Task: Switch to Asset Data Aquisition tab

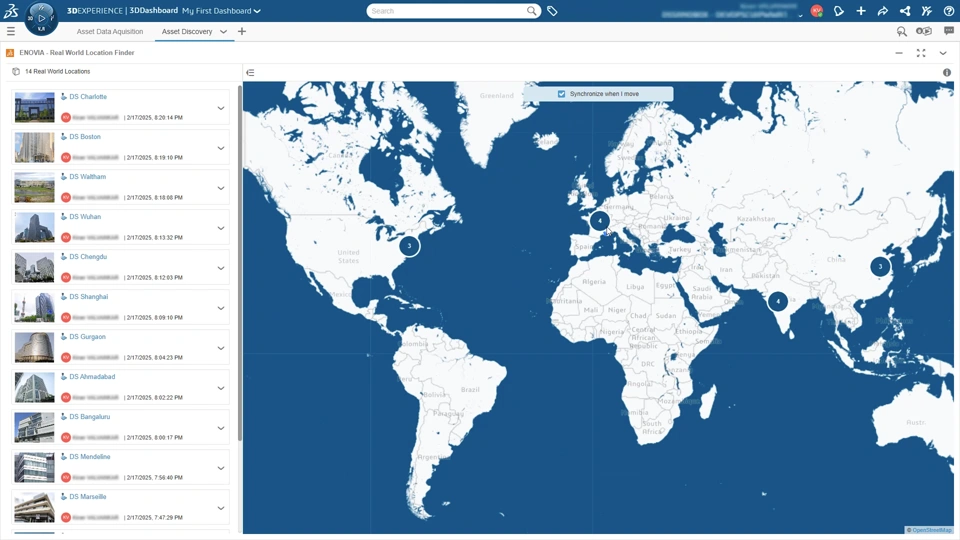Action: pyautogui.click(x=110, y=31)
